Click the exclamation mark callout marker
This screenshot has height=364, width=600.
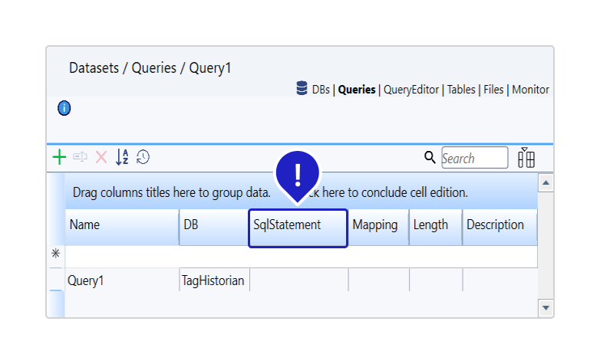pyautogui.click(x=297, y=170)
